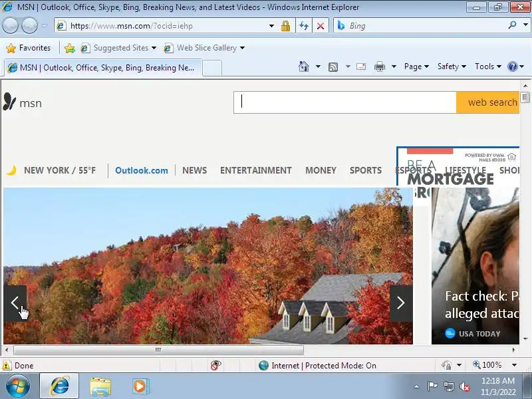Click the Action Center flag icon

point(432,386)
